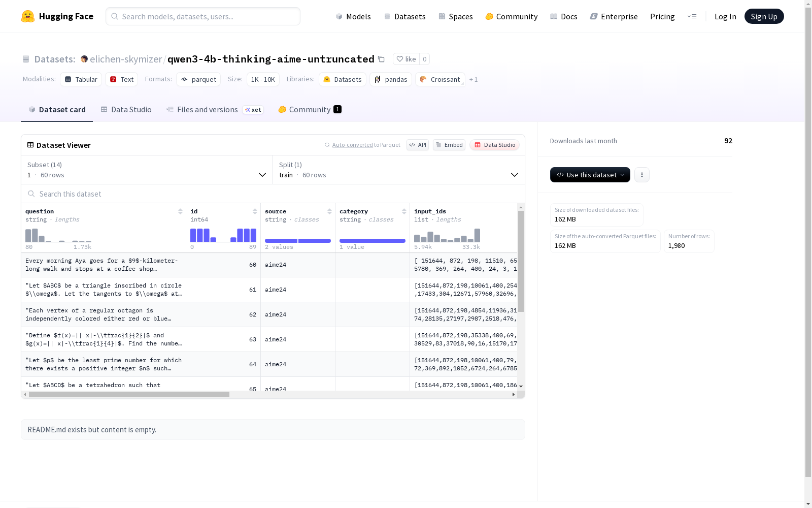
Task: Click the like button
Action: pos(406,59)
